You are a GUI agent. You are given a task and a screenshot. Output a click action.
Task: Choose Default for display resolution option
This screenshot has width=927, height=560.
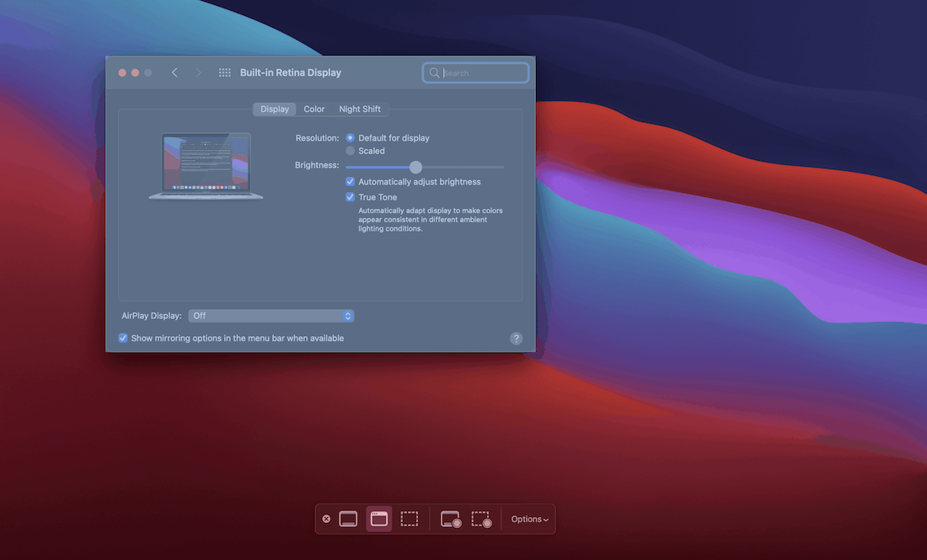tap(351, 138)
